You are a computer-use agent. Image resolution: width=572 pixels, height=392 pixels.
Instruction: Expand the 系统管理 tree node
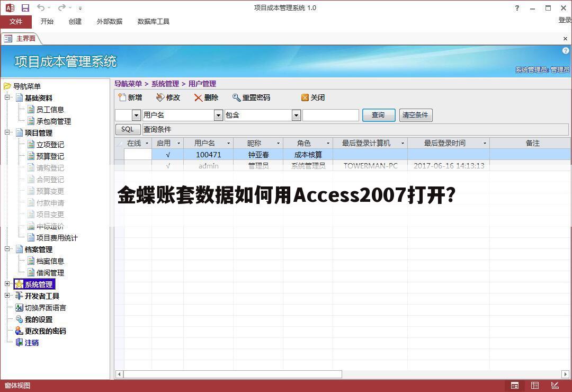point(7,284)
